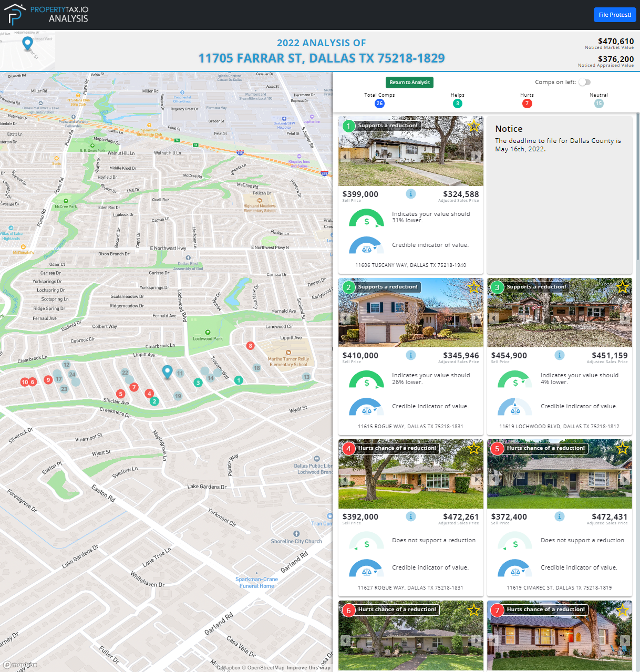
Task: Click the $376,200 Noticed Appraised Value
Action: (x=616, y=59)
